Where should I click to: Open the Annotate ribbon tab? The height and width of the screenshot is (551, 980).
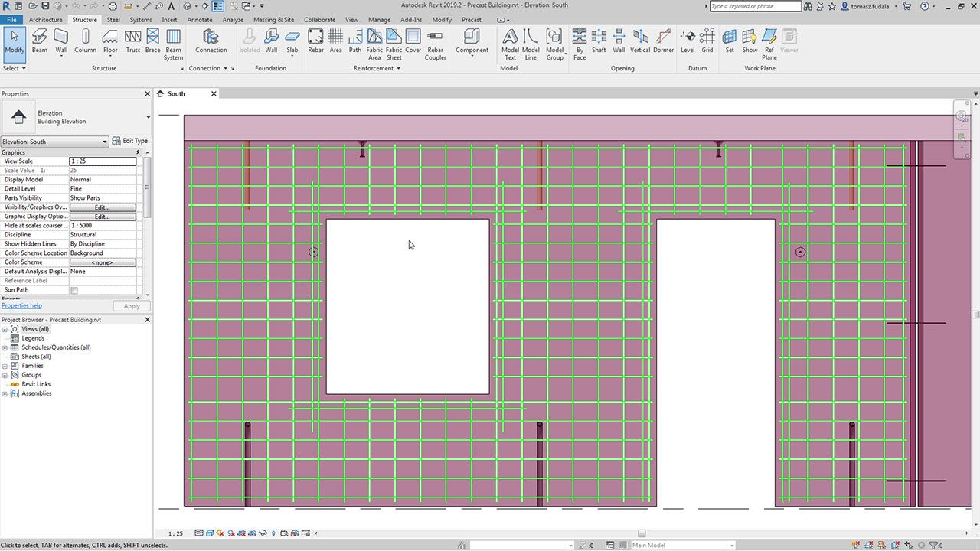(200, 20)
